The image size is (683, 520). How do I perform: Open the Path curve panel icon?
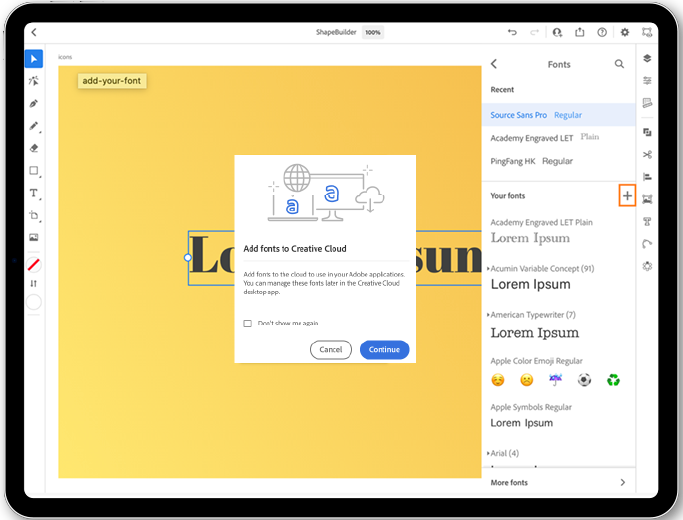647,244
